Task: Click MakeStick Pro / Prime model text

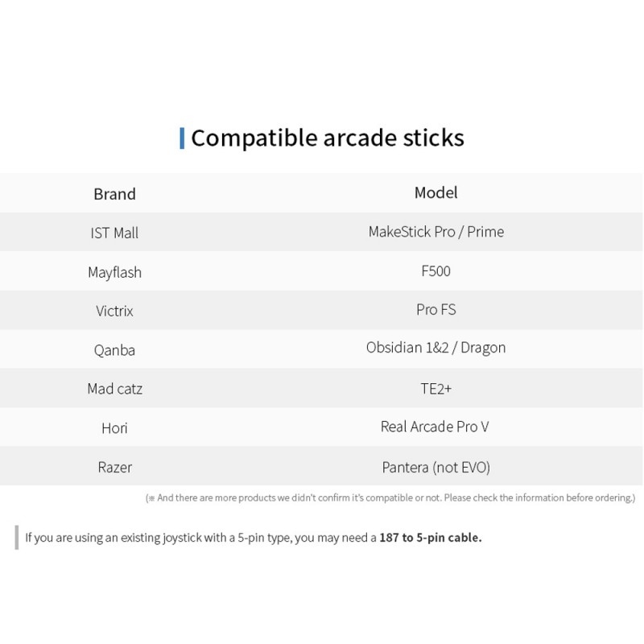Action: coord(436,232)
